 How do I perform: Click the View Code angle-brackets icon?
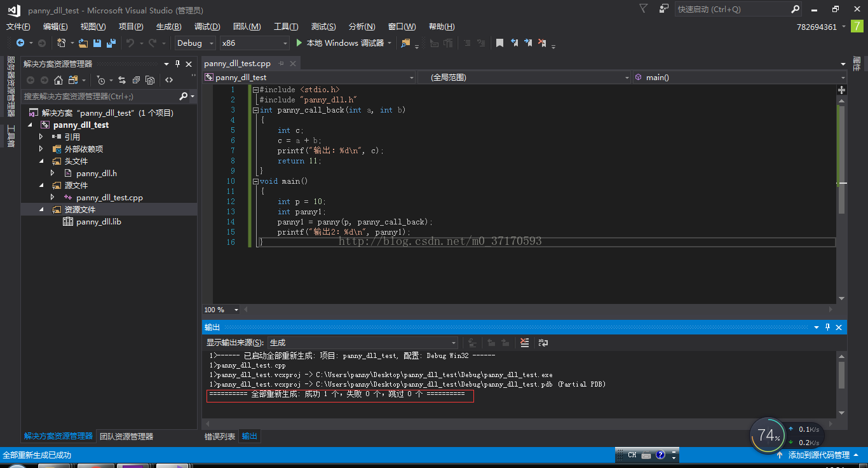(x=169, y=80)
